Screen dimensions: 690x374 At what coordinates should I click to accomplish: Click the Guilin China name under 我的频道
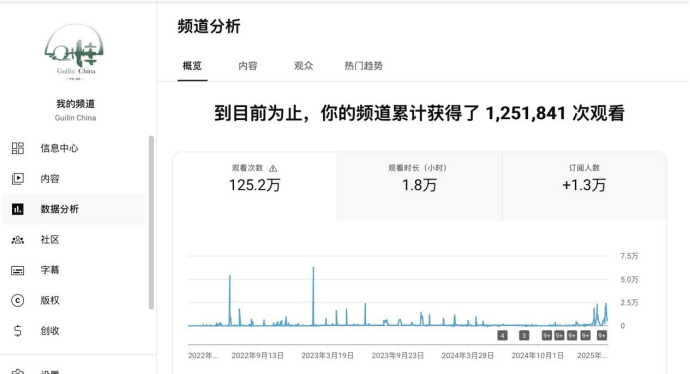coord(75,118)
